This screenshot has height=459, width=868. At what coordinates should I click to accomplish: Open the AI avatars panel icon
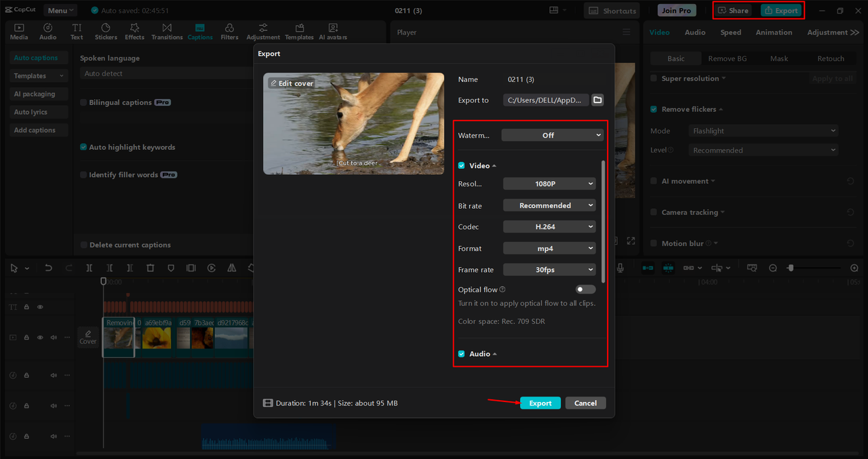click(333, 28)
